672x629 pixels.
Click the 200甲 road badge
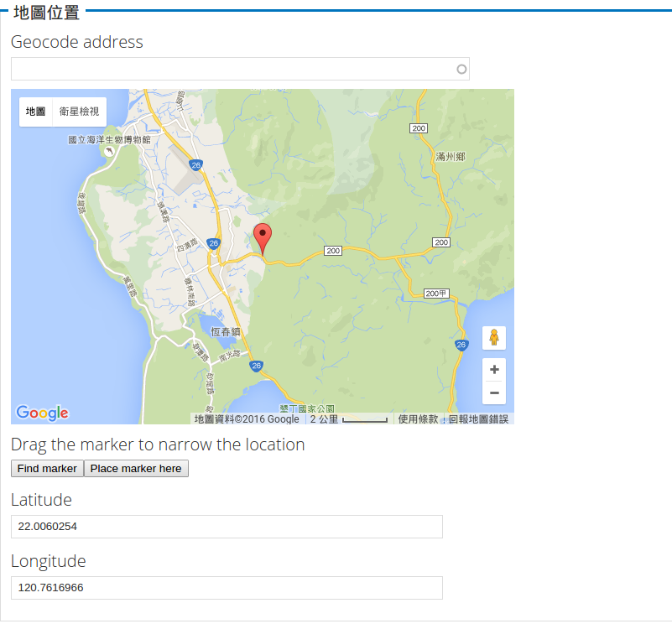[436, 294]
